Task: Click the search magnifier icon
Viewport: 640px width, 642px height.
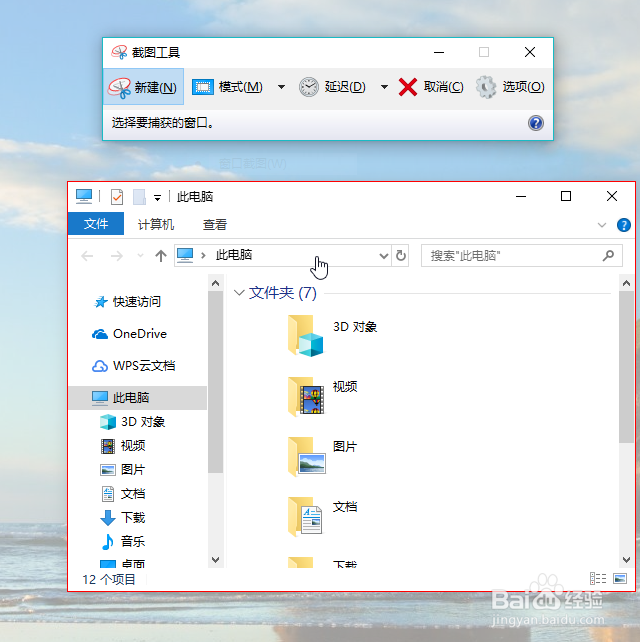Action: (x=608, y=255)
